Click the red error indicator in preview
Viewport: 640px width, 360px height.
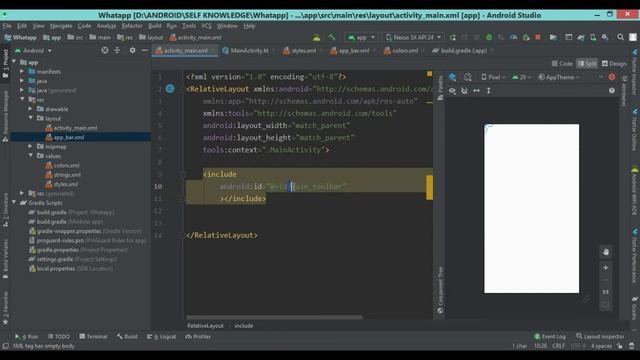pos(611,77)
